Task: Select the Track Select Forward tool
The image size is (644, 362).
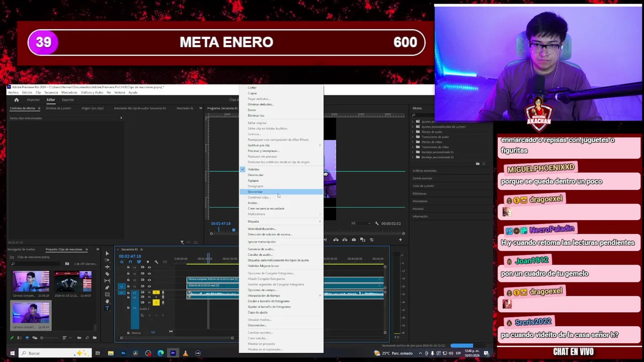Action: 107,260
